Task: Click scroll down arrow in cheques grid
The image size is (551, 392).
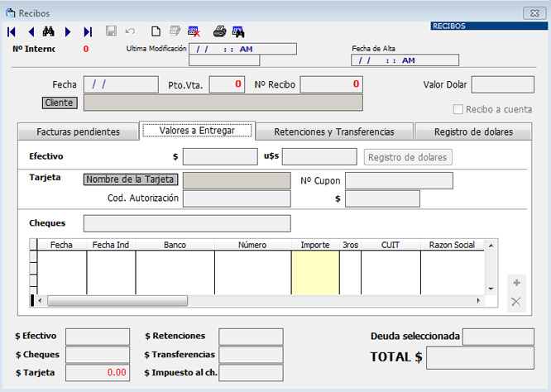Action: tap(491, 288)
